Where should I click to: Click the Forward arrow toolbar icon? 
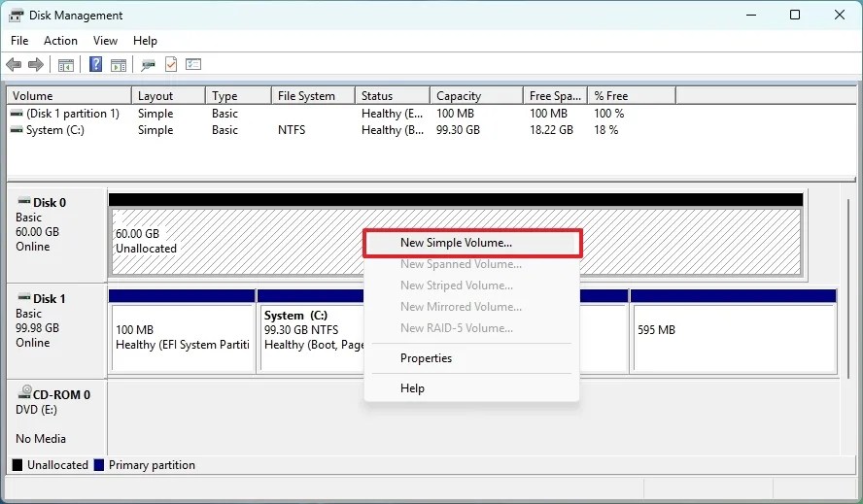[x=36, y=65]
